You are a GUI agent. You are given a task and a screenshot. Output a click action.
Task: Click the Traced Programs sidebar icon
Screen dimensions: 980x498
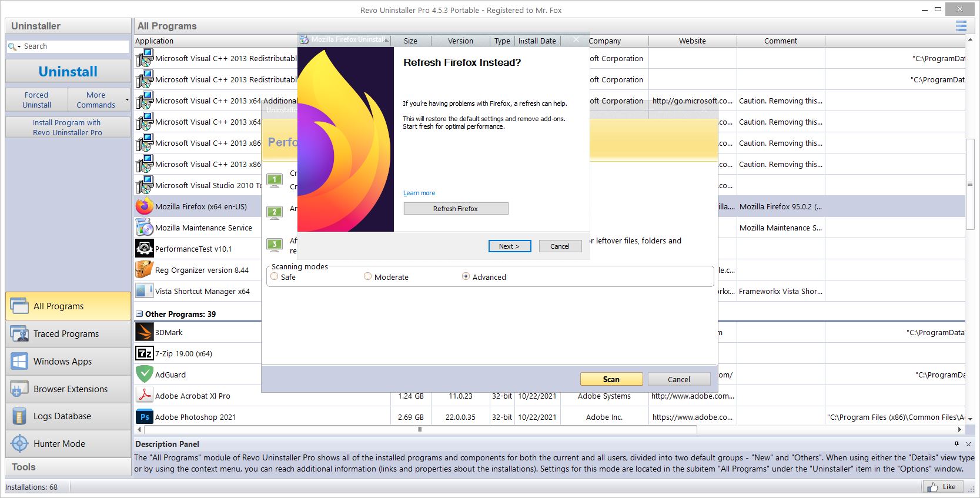tap(19, 333)
